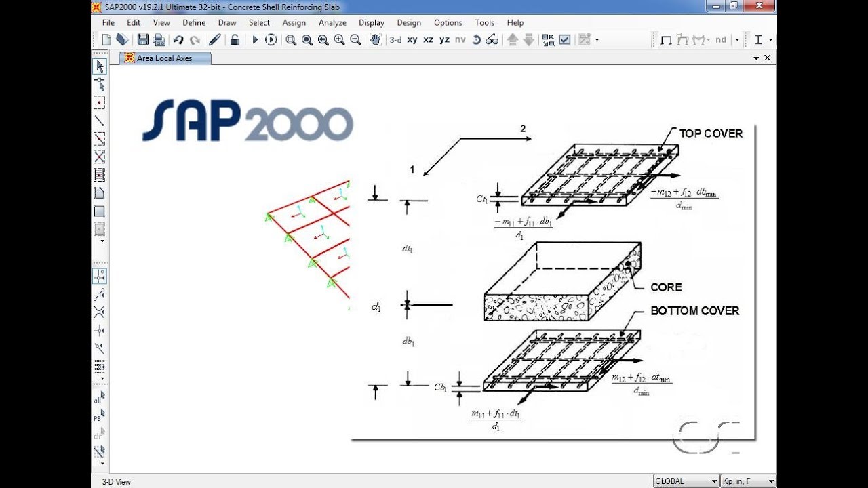Screen dimensions: 868x488
Task: Click the nv named view button
Action: (460, 40)
